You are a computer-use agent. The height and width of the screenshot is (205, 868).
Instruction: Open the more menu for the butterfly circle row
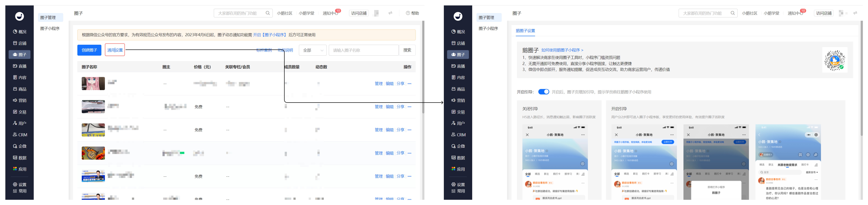[x=409, y=153]
